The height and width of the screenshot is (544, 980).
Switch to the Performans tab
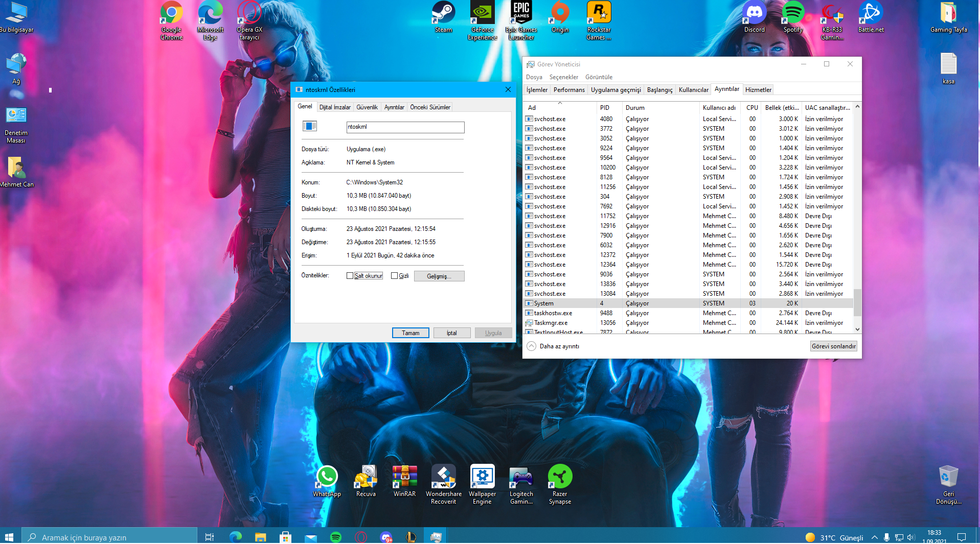pyautogui.click(x=568, y=90)
